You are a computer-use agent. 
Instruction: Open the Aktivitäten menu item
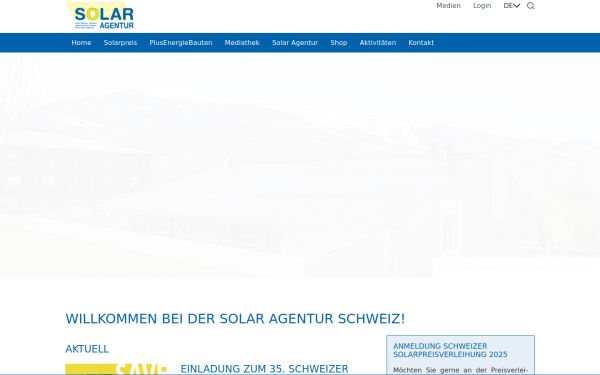[x=378, y=42]
